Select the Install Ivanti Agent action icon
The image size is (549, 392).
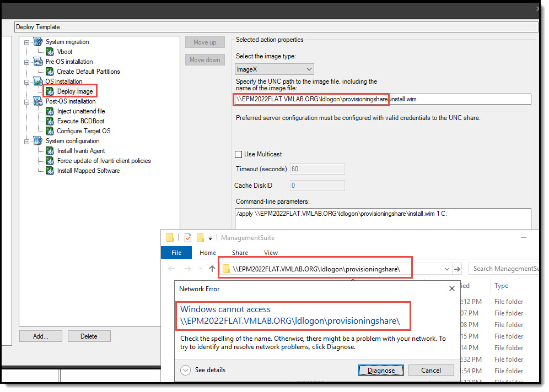point(50,151)
